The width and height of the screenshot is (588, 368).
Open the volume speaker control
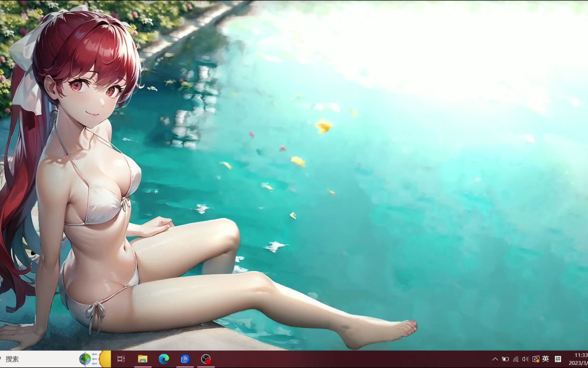(x=525, y=359)
